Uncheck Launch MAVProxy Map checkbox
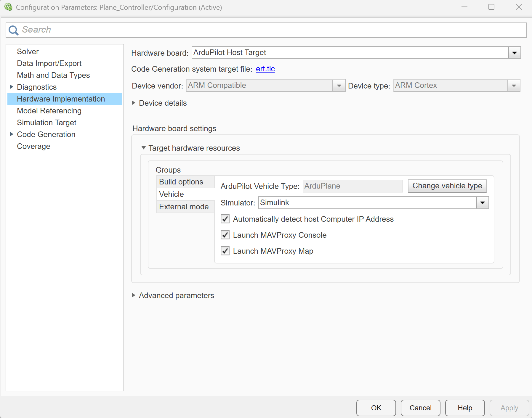532x418 pixels. tap(225, 251)
